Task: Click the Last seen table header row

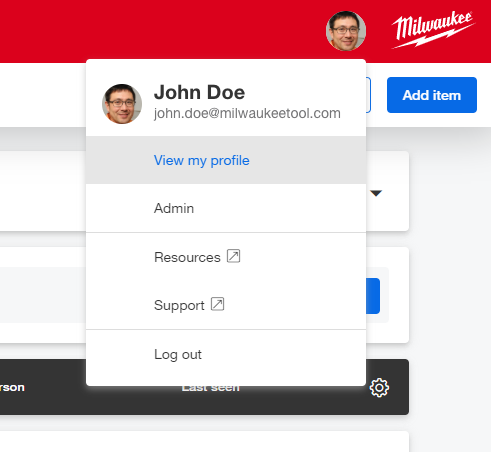Action: 204,387
